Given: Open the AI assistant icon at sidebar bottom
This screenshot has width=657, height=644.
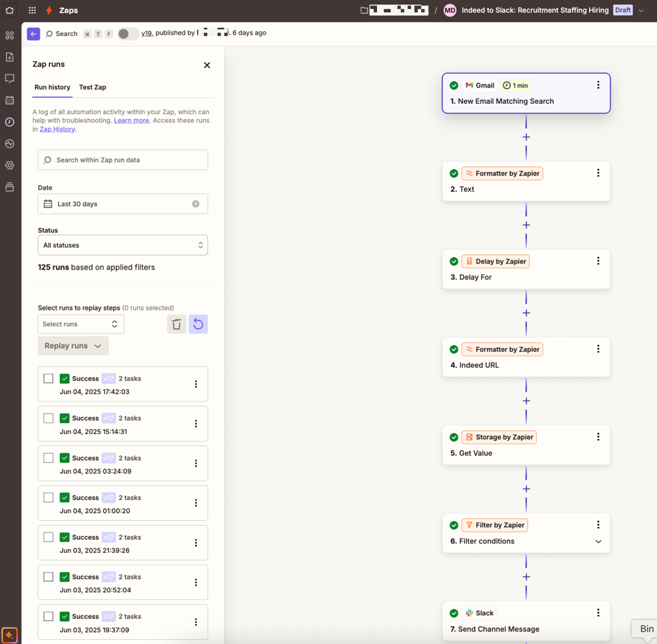Looking at the screenshot, I should coord(10,634).
